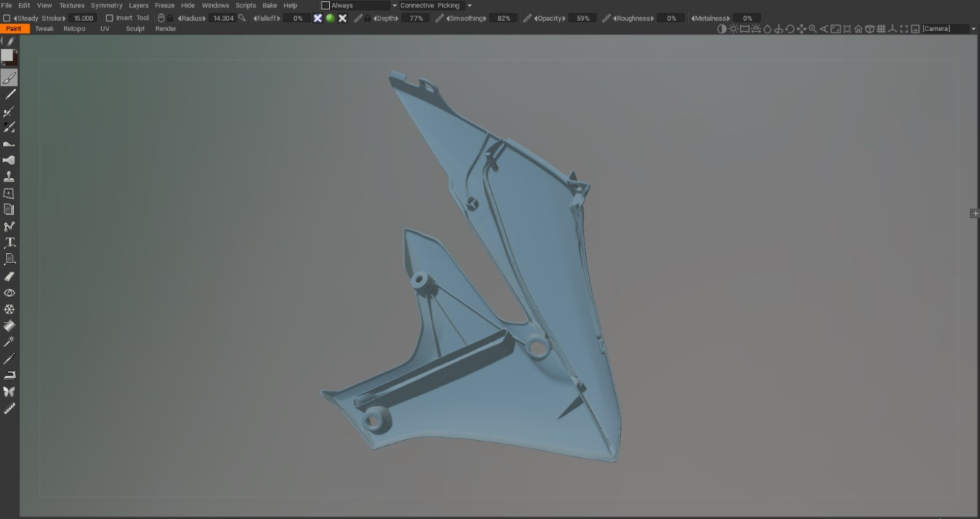Select the Stamp tool
This screenshot has width=980, height=519.
click(x=9, y=177)
